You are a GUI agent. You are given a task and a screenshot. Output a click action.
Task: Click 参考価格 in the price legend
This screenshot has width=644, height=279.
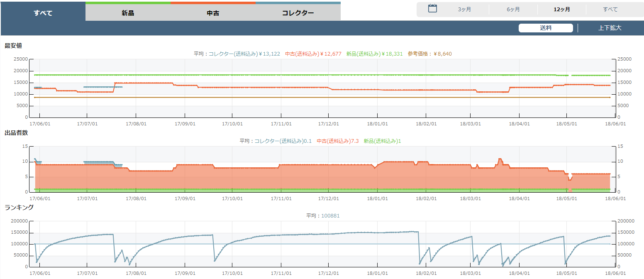tap(429, 54)
